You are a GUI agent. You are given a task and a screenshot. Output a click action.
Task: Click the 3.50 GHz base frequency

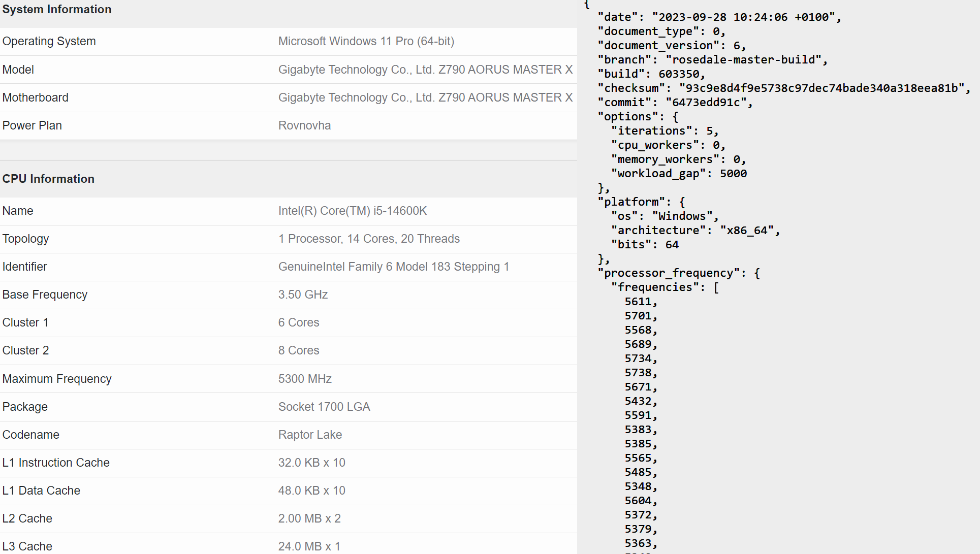[303, 295]
